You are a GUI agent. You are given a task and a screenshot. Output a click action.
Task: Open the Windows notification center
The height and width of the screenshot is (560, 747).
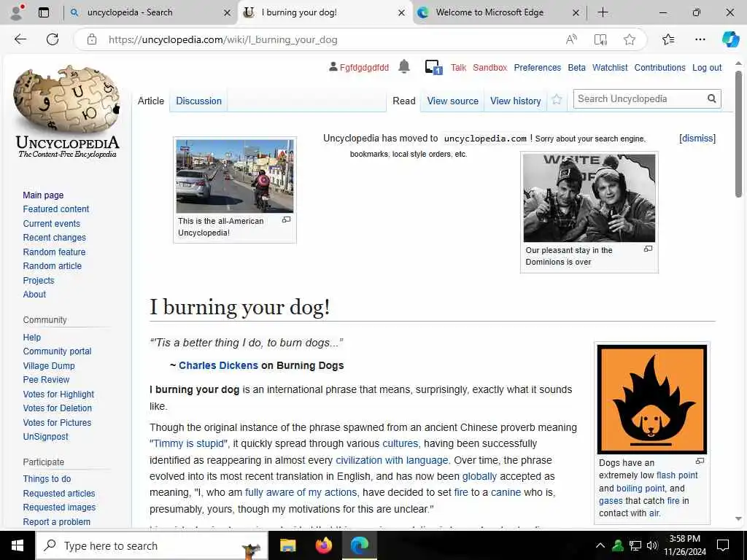tap(723, 545)
